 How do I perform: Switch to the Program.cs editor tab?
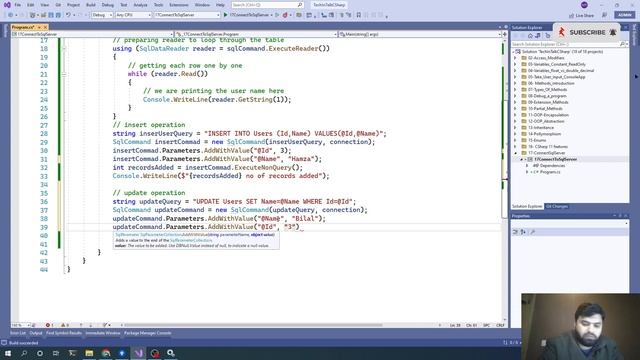pyautogui.click(x=23, y=27)
